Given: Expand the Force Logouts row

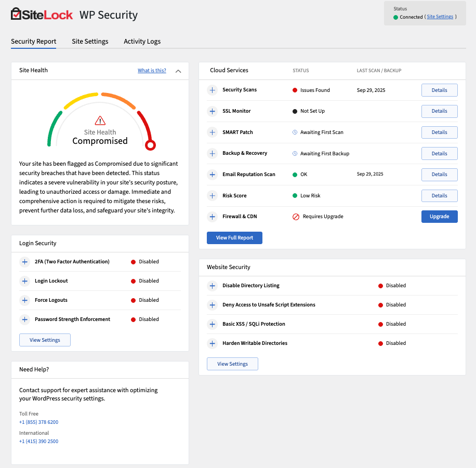Looking at the screenshot, I should pos(24,300).
